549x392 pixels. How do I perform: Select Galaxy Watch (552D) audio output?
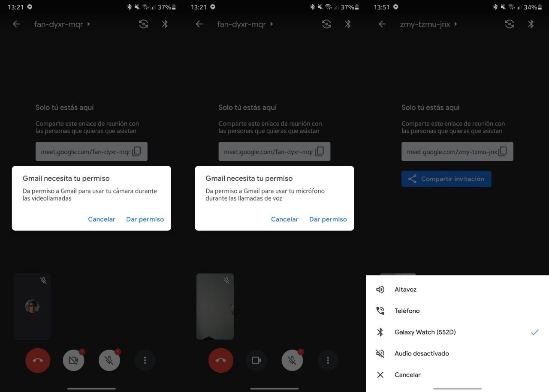pos(457,332)
